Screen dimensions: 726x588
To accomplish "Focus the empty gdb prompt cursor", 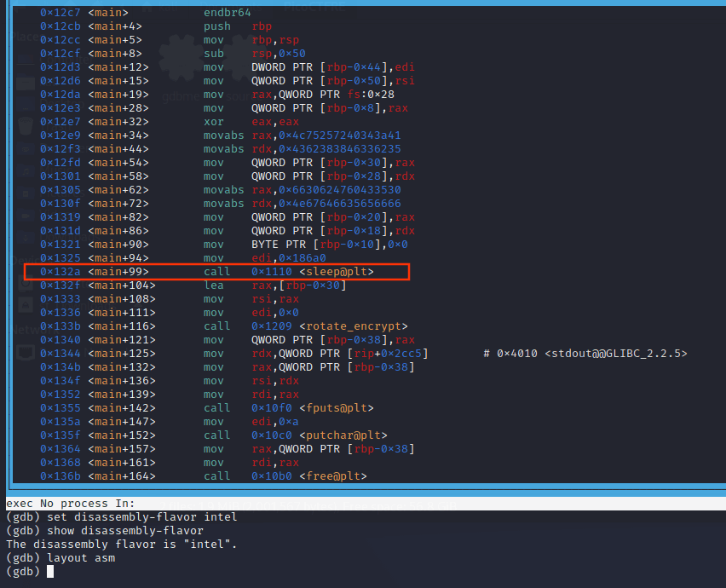I will (x=50, y=572).
